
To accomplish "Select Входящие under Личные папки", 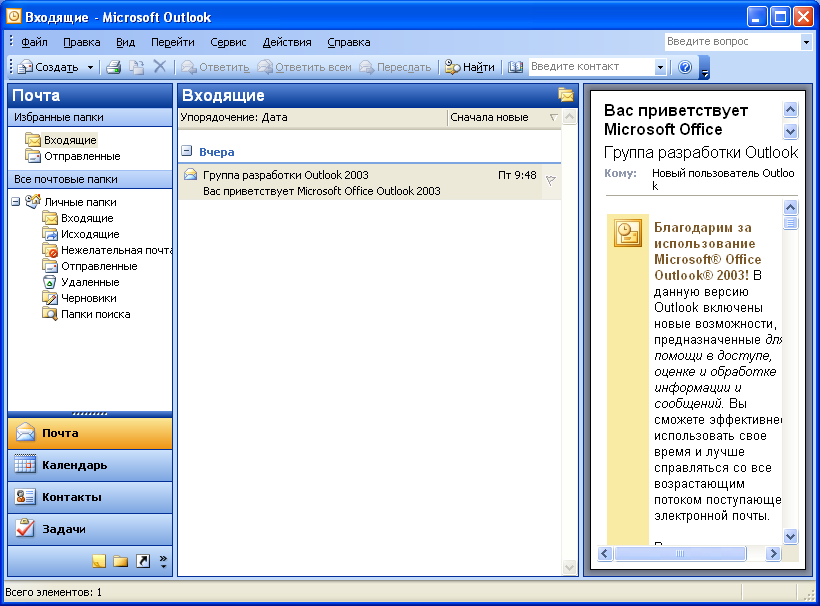I will point(78,218).
